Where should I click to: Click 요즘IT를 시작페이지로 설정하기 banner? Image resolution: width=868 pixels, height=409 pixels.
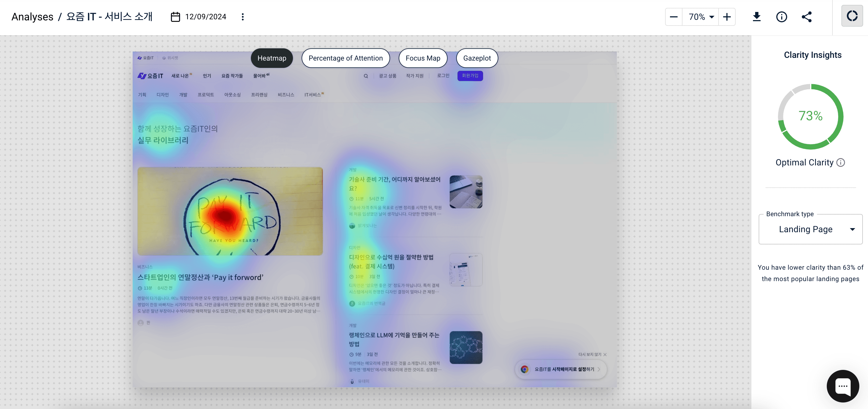(x=561, y=369)
